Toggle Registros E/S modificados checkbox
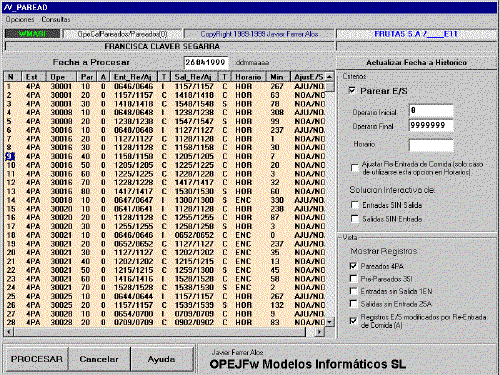Viewport: 500px width, 375px height. [353, 321]
